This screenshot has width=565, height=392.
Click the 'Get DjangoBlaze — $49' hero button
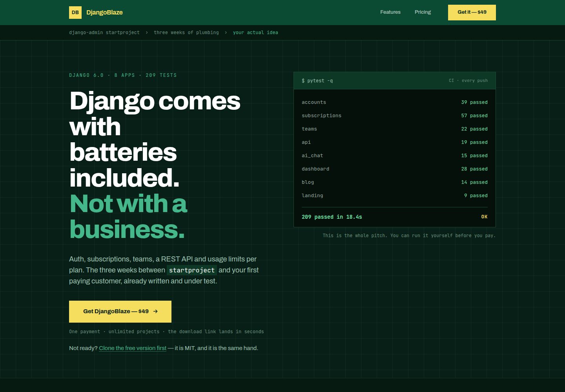click(120, 312)
